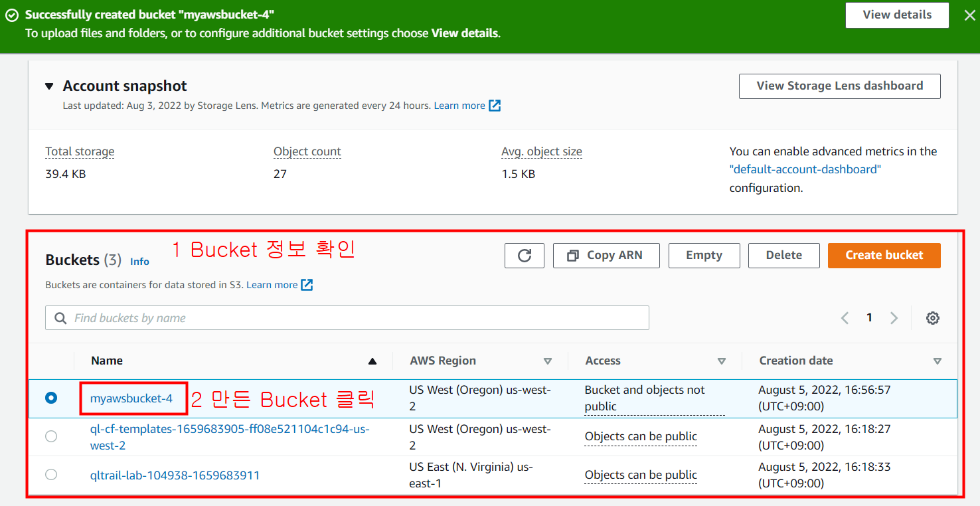Open the "default-account-dashboard" link

click(x=805, y=169)
